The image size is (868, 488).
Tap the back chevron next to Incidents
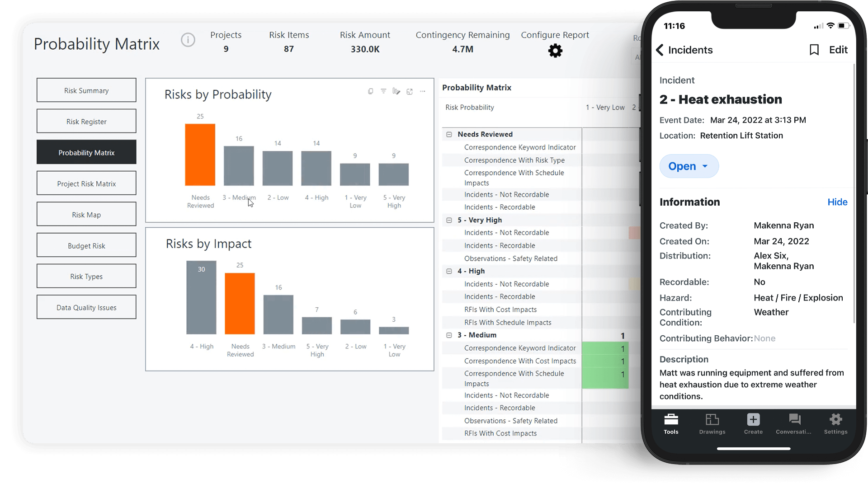tap(660, 50)
